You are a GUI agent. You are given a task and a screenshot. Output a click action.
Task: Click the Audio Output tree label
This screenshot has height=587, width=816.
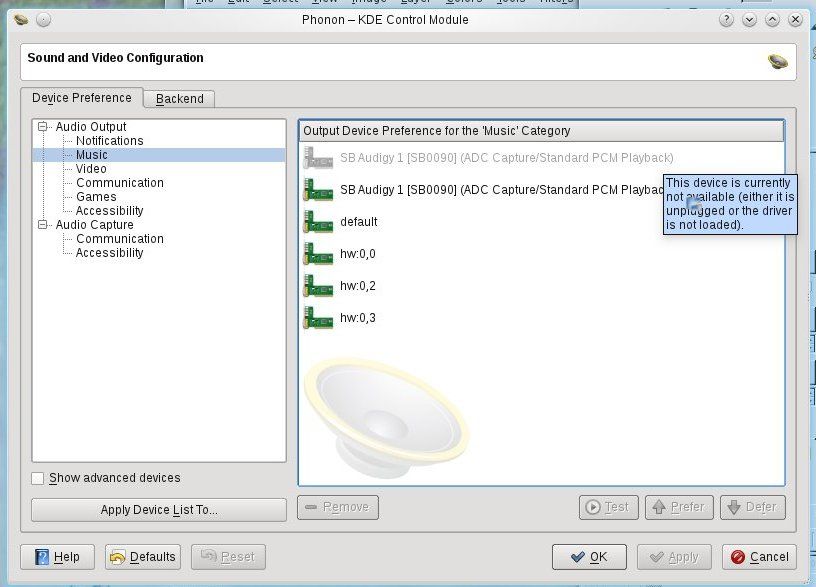click(91, 126)
